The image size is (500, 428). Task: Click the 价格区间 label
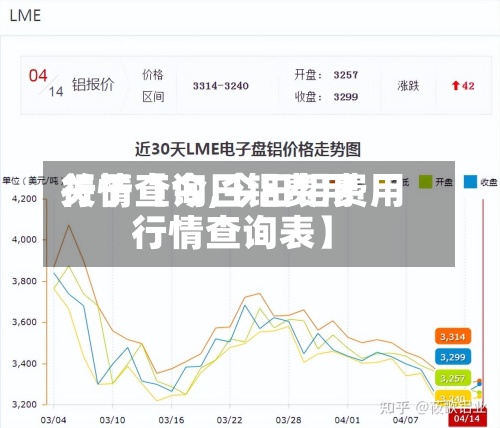(153, 86)
